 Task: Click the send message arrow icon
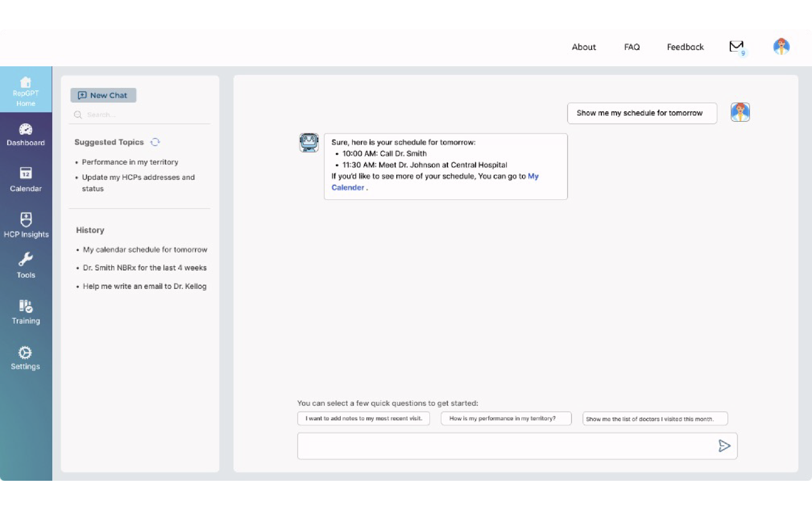(x=724, y=446)
